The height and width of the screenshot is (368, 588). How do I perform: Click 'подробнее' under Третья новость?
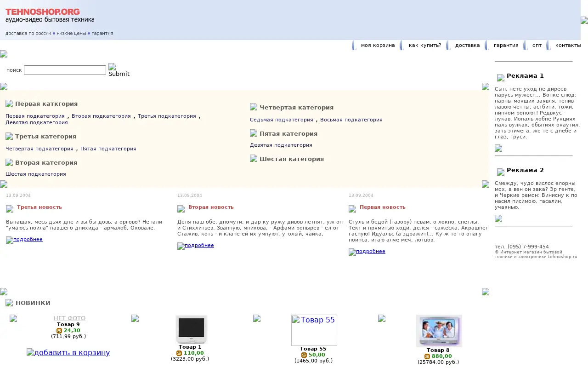click(24, 240)
